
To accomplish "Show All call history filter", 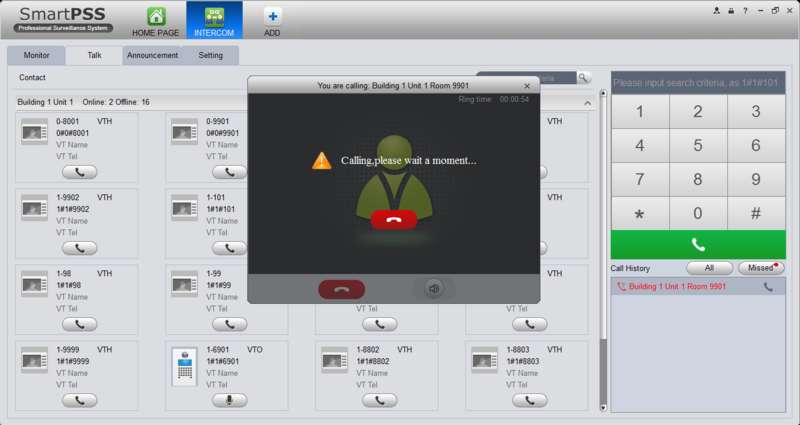I will 709,268.
